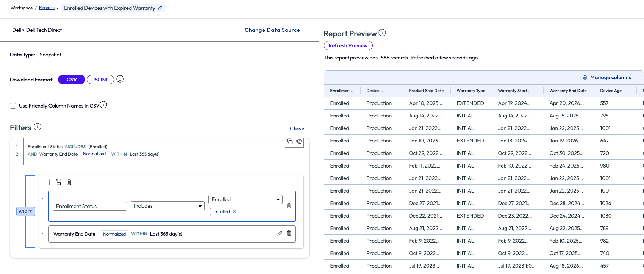
Task: Copy the filter expression icon
Action: (x=290, y=141)
